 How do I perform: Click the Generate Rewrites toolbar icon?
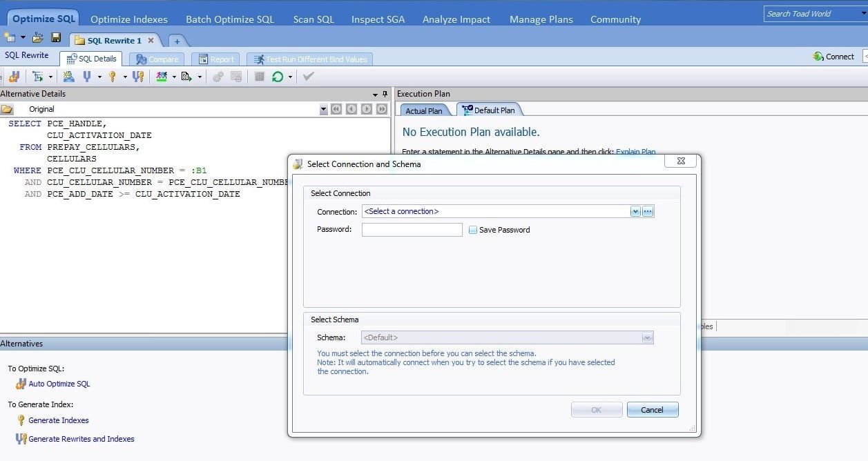point(68,77)
